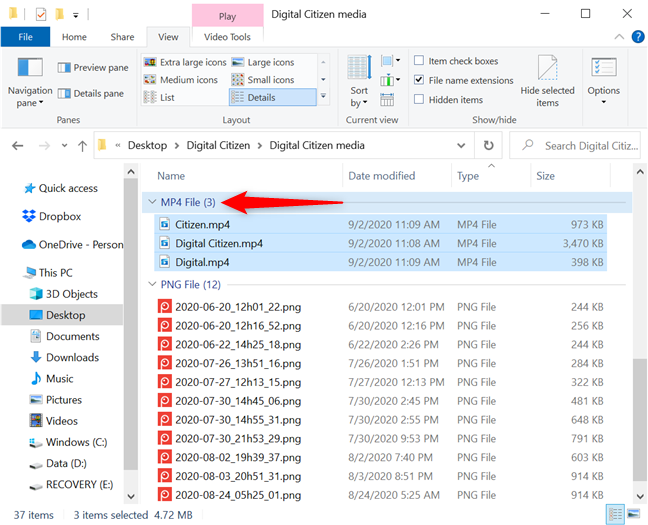Switch to the Share ribbon tab
This screenshot has height=525, width=648.
click(x=122, y=37)
